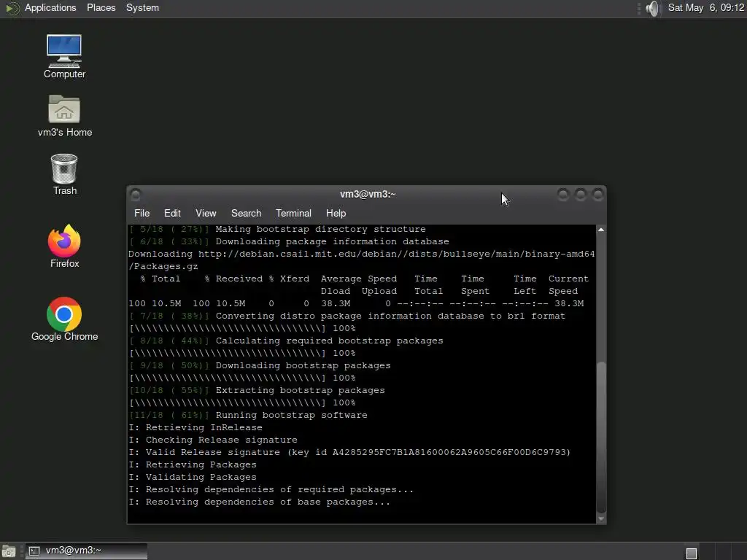Open the Applications menu in top panel
747x560 pixels.
[50, 7]
